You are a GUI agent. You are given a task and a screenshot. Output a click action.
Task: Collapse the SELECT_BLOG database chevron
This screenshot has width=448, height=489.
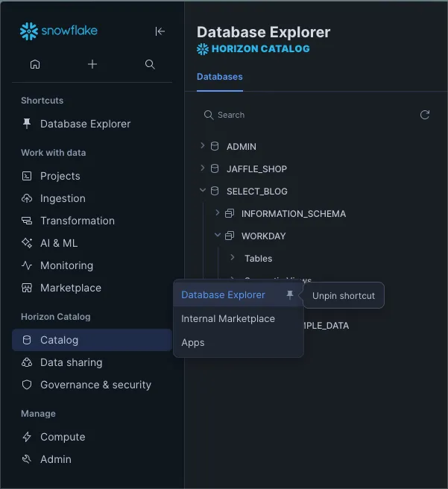[202, 190]
